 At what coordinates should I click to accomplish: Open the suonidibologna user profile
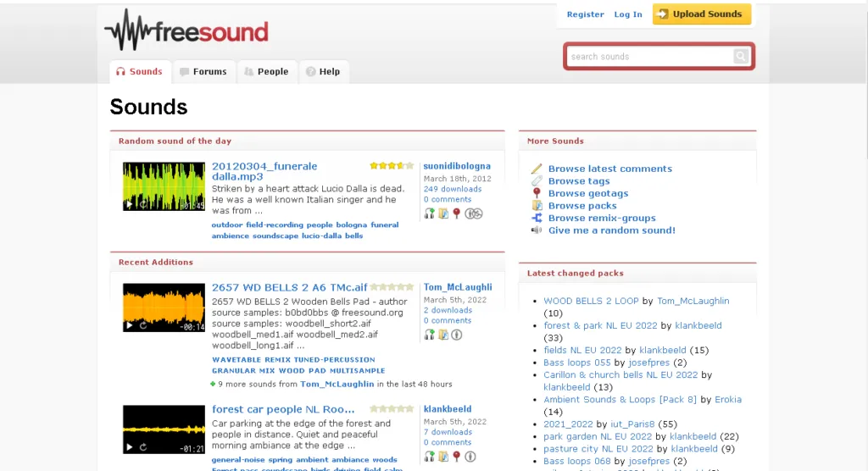click(457, 166)
